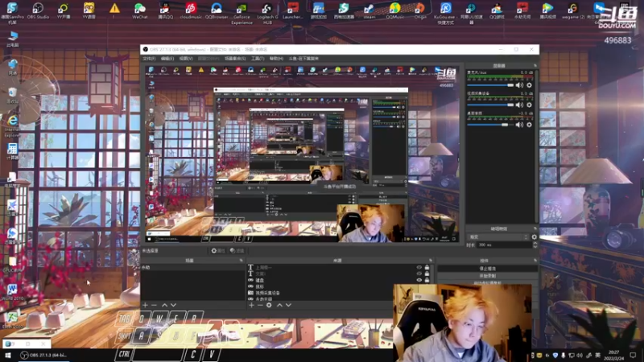Image resolution: width=644 pixels, height=362 pixels.
Task: Toggle the lock on the top text source
Action: (427, 267)
